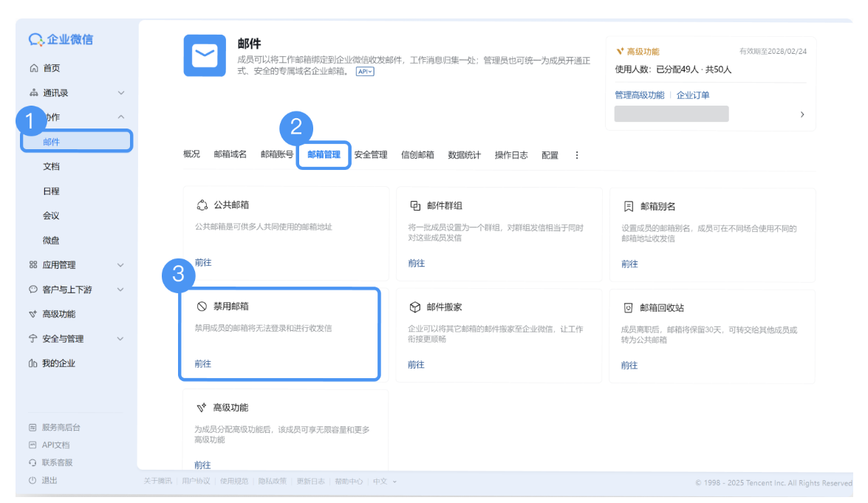The height and width of the screenshot is (503, 868).
Task: Click 前往 under the 高级功能 card
Action: [x=202, y=465]
